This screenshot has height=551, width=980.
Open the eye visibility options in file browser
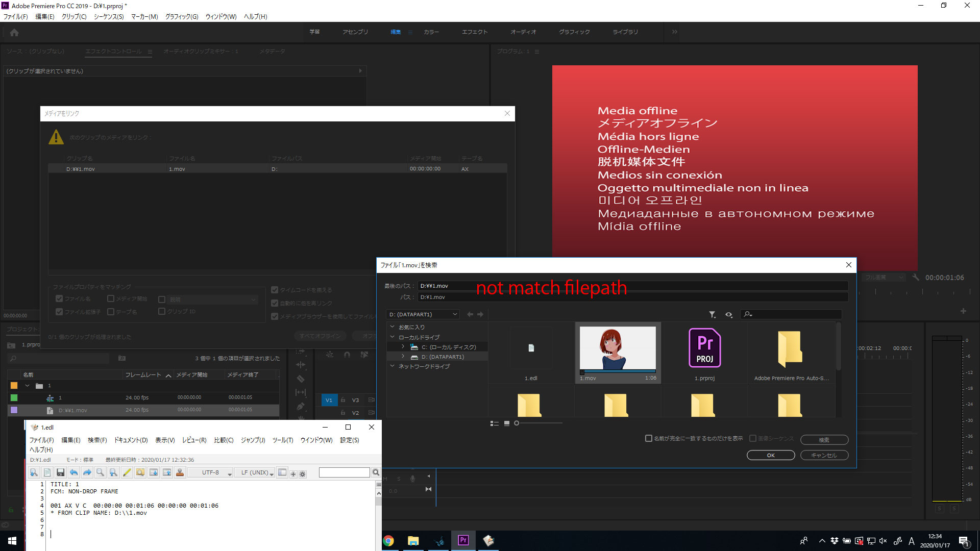pyautogui.click(x=729, y=315)
